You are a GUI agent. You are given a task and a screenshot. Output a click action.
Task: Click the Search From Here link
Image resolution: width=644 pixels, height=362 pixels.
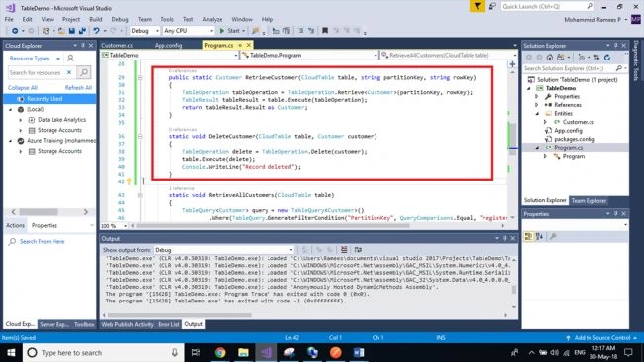(42, 241)
